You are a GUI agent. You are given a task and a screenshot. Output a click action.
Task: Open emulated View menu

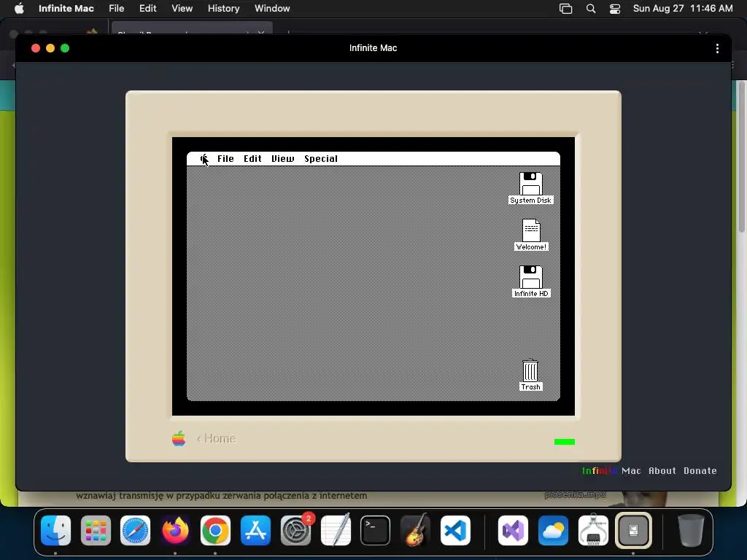click(x=282, y=158)
